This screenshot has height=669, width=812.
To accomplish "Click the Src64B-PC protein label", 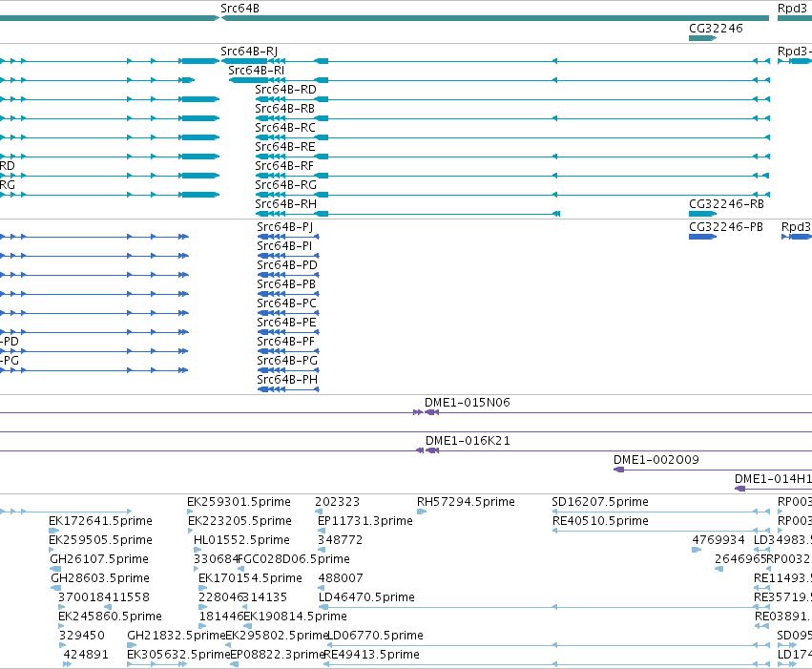I will (x=286, y=303).
